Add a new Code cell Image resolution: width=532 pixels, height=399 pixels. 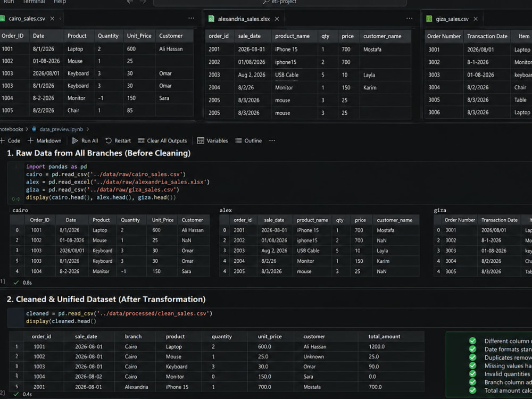pos(10,141)
